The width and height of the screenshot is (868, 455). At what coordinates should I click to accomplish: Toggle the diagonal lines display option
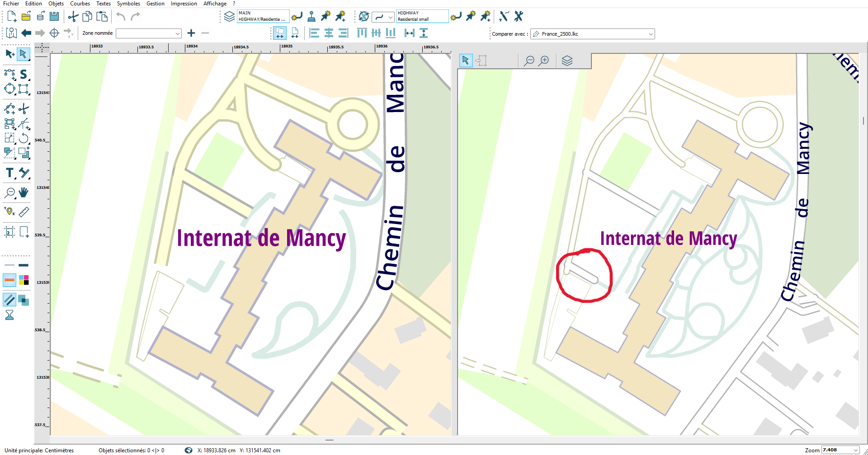[9, 300]
